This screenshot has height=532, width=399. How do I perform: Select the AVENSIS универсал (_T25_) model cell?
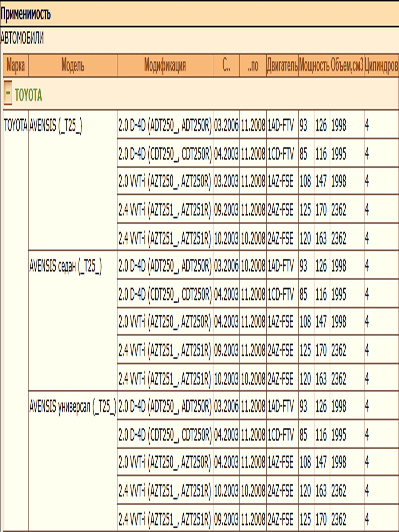coord(73,406)
